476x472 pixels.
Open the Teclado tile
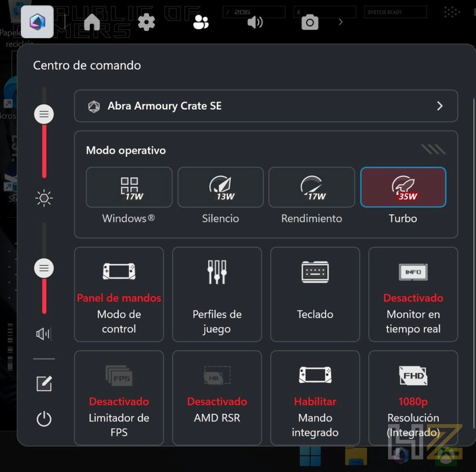tap(315, 294)
